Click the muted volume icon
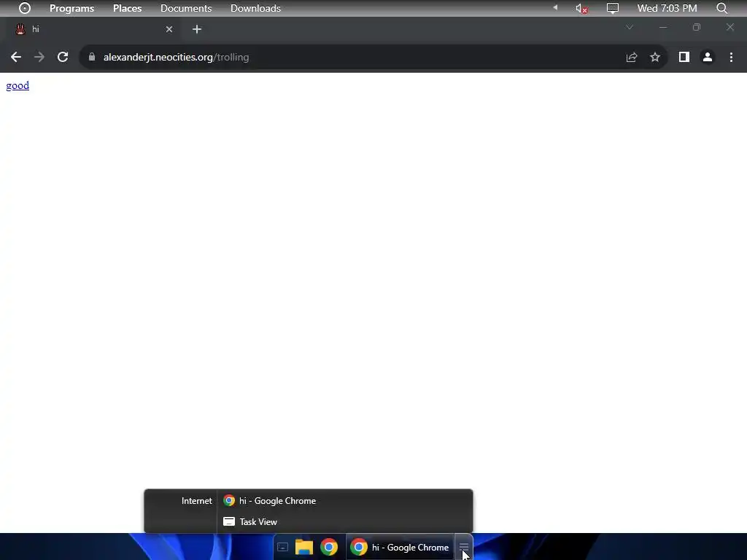Screen dimensions: 747x560 coord(581,8)
